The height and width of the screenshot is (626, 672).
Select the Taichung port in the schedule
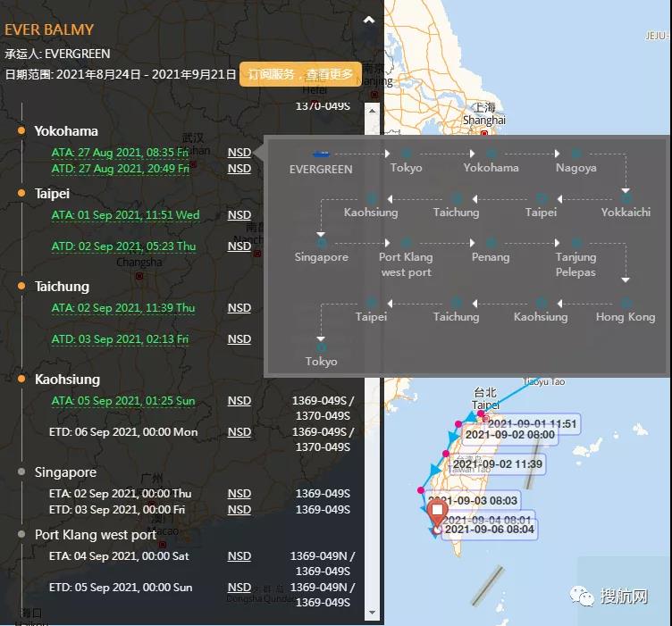point(62,287)
